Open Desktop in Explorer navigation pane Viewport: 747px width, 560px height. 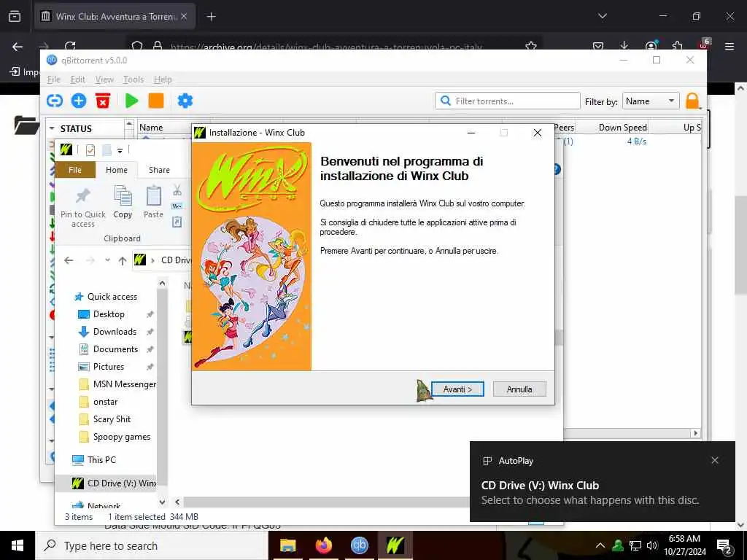[x=109, y=314]
